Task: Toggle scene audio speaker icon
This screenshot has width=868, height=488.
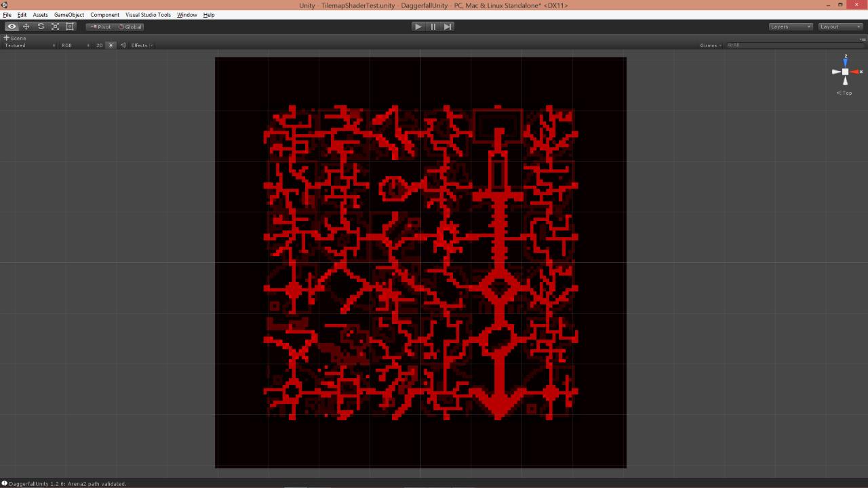Action: [x=123, y=45]
